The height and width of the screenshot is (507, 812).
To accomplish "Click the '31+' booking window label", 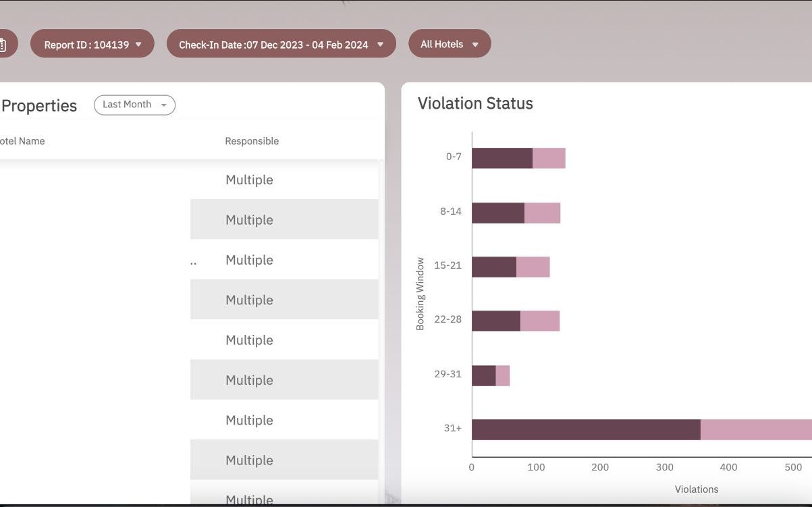I will point(453,428).
